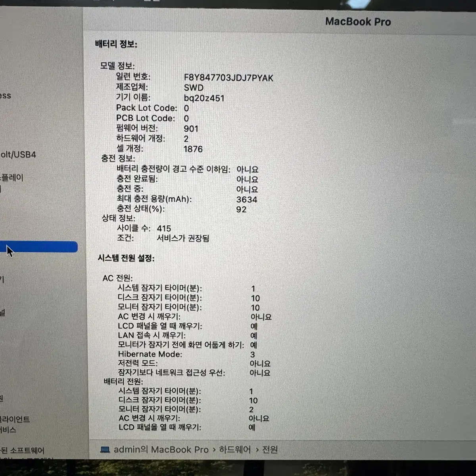Click '디스크 잠자기 타이머(분):' under AC 전원
The width and height of the screenshot is (476, 476).
pyautogui.click(x=159, y=297)
